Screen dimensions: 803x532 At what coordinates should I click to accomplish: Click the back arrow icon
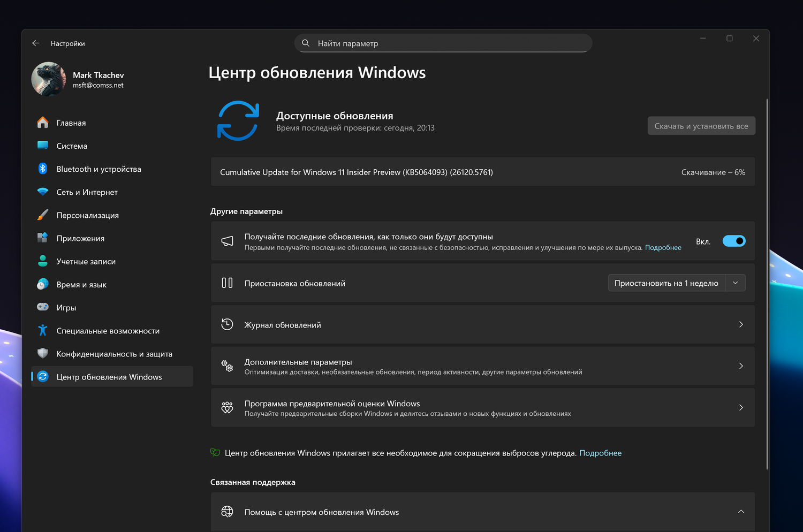pos(36,43)
